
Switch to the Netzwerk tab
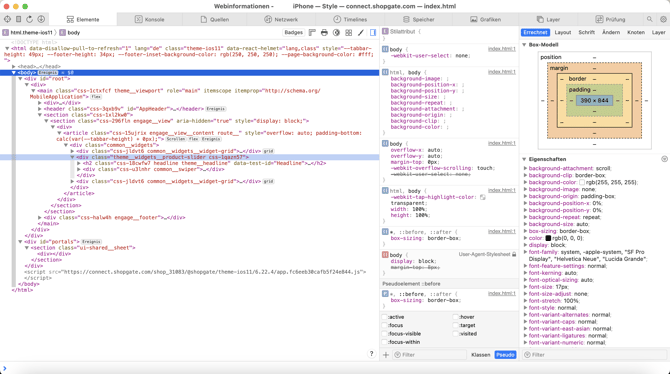pyautogui.click(x=281, y=19)
